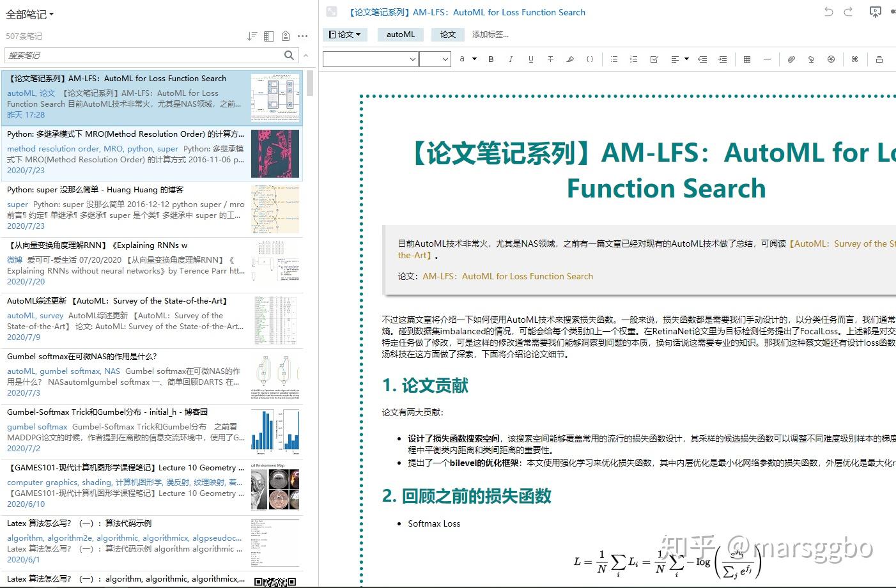The image size is (896, 588).
Task: Open the GAMES101 Lecture 10 Geometry note
Action: point(152,487)
